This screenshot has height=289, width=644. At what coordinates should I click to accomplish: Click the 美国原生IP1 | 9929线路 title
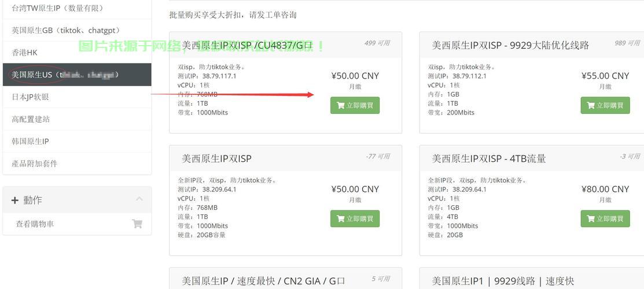[x=502, y=281]
